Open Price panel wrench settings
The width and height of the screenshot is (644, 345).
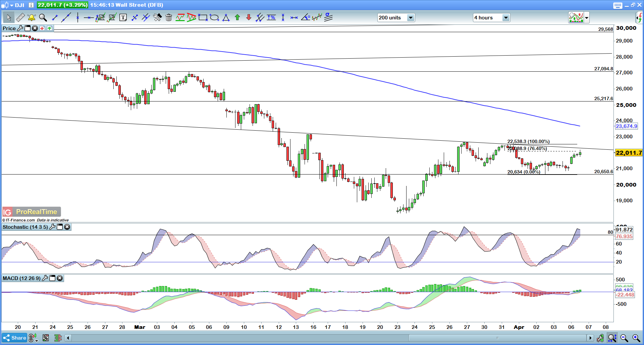pos(20,28)
